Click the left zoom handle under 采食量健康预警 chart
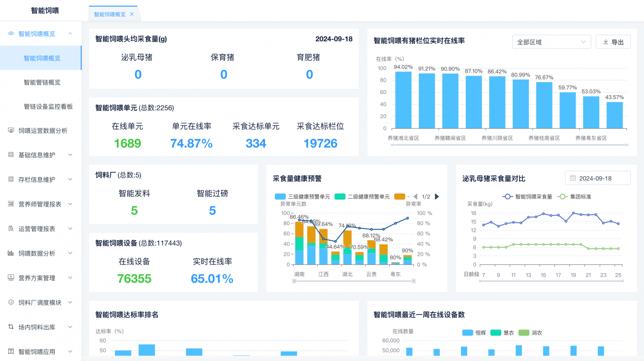Viewport: 644px width, 361px height. pyautogui.click(x=294, y=281)
